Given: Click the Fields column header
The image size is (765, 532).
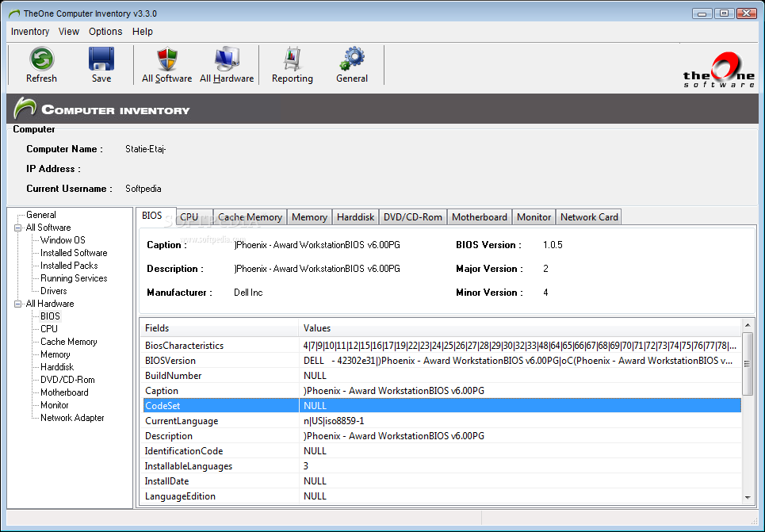Looking at the screenshot, I should point(219,328).
